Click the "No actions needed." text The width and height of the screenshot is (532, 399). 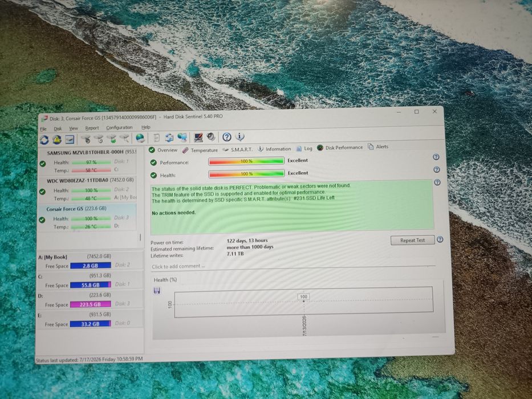click(x=174, y=213)
